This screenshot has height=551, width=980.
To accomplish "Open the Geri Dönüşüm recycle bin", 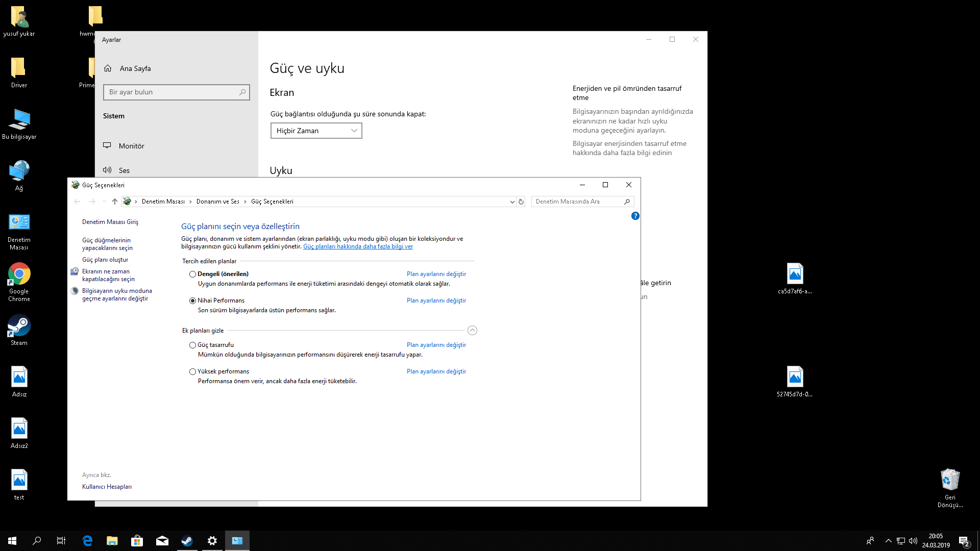I will pyautogui.click(x=949, y=480).
